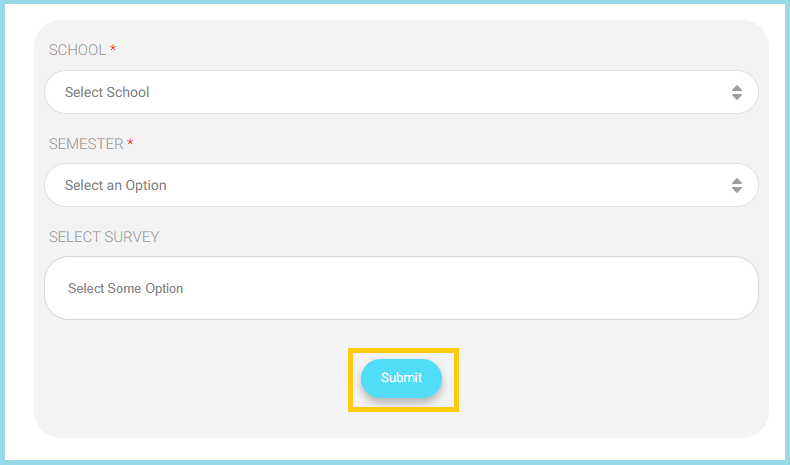Click the "Select School" placeholder text
The height and width of the screenshot is (465, 790).
(x=107, y=92)
